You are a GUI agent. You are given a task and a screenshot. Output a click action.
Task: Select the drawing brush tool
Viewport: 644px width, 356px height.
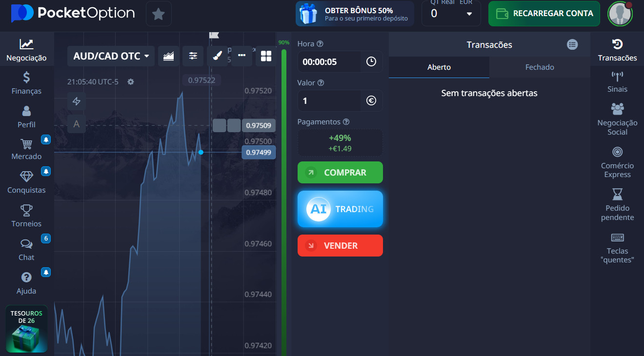click(x=217, y=56)
